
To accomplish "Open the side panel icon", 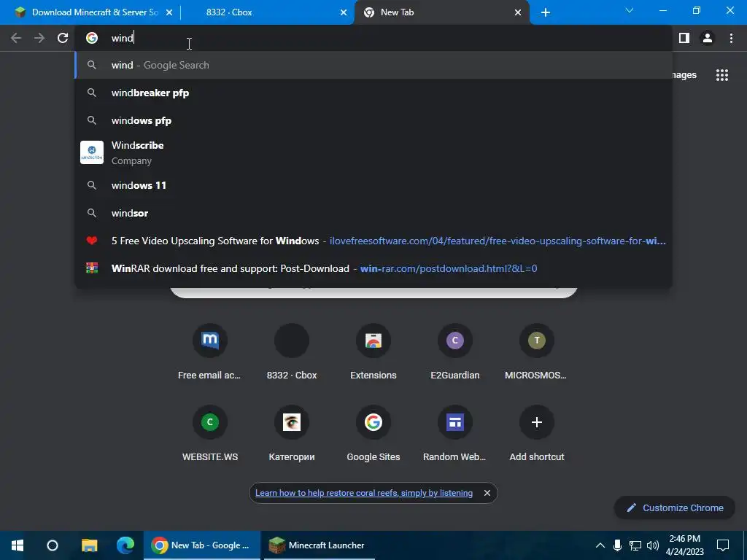I will coord(684,38).
